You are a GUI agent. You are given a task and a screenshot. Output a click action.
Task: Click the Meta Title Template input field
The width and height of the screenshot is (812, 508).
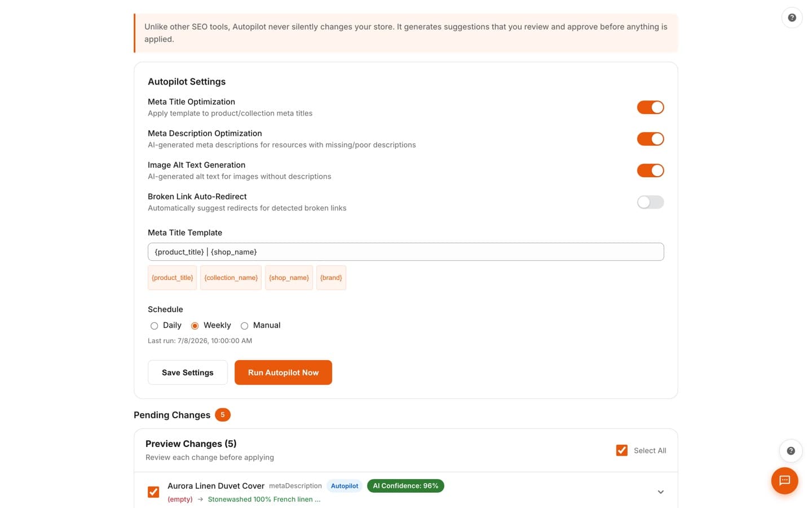coord(405,252)
